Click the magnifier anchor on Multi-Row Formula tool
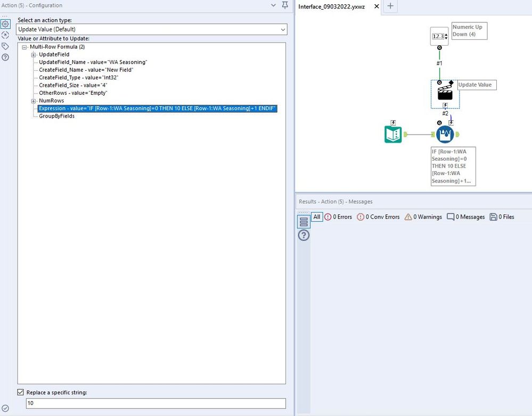532x416 pixels. tap(439, 123)
